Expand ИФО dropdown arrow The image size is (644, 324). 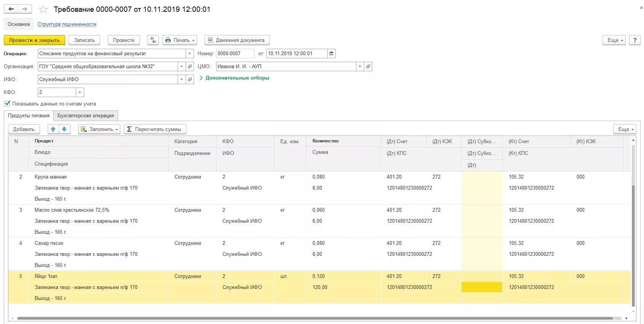pos(181,80)
